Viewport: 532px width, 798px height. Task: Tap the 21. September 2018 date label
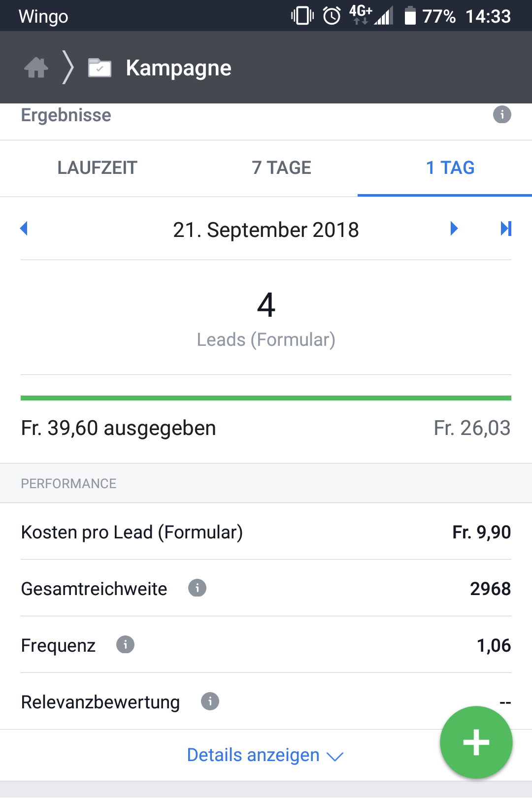tap(266, 230)
